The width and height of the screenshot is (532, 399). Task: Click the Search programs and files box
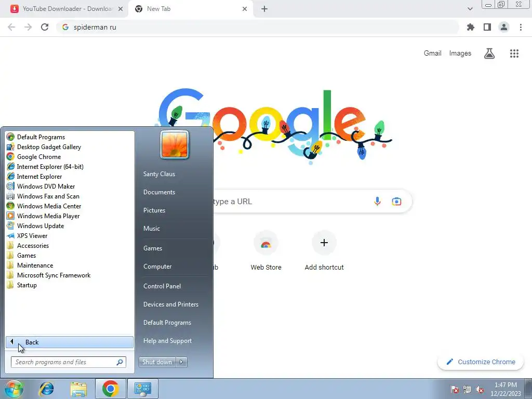tap(68, 362)
